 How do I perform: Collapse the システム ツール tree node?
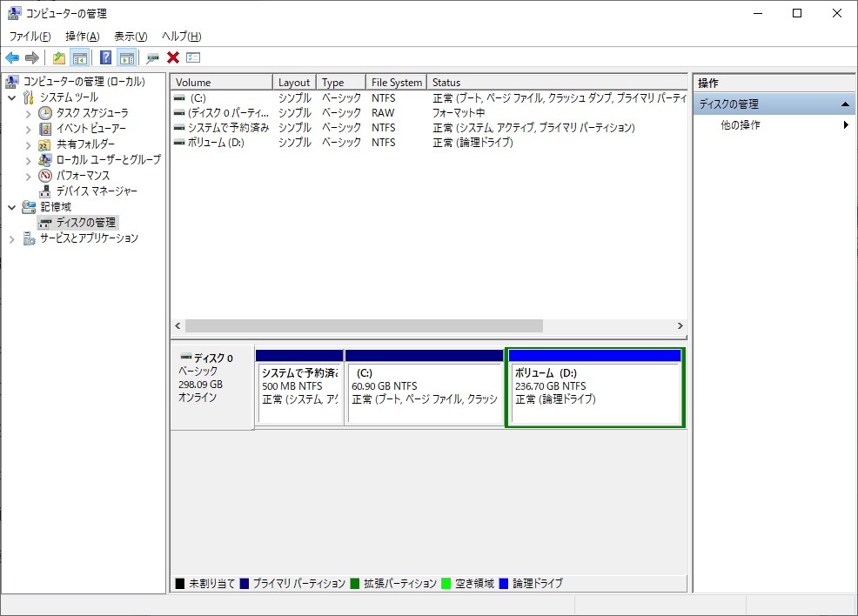pyautogui.click(x=11, y=98)
